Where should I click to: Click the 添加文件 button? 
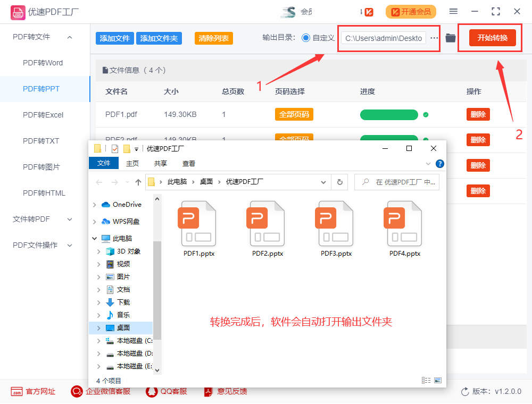click(115, 38)
